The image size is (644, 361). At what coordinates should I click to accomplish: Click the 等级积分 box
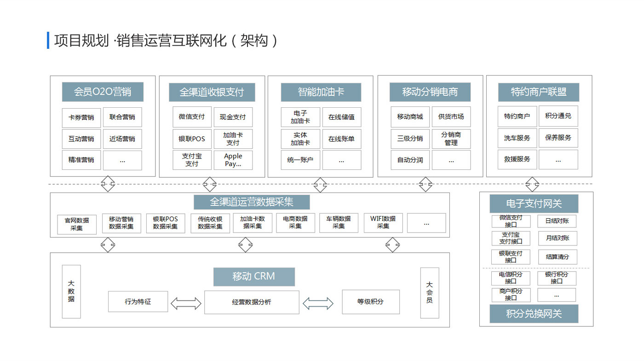(371, 302)
